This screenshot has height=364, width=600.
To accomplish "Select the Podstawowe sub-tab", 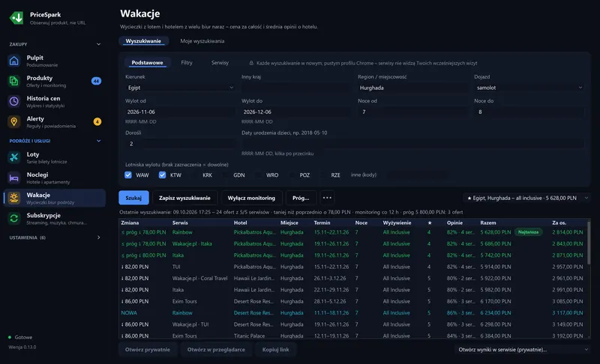I will point(147,63).
